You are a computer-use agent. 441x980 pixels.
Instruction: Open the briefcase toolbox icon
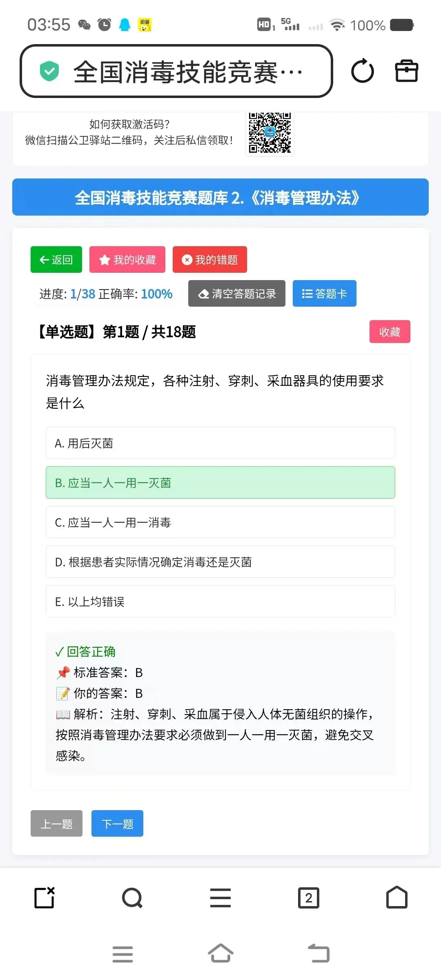pyautogui.click(x=406, y=71)
